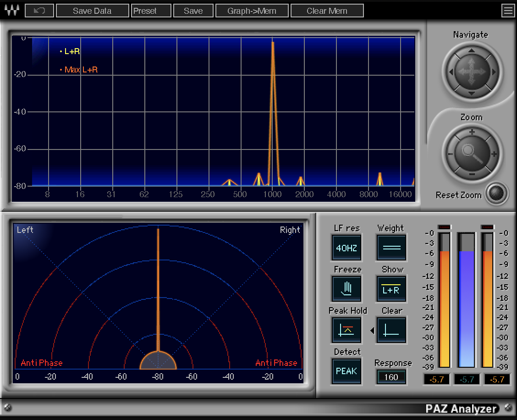The image size is (517, 420).
Task: Zoom in horizontally with right plus
Action: tap(494, 154)
